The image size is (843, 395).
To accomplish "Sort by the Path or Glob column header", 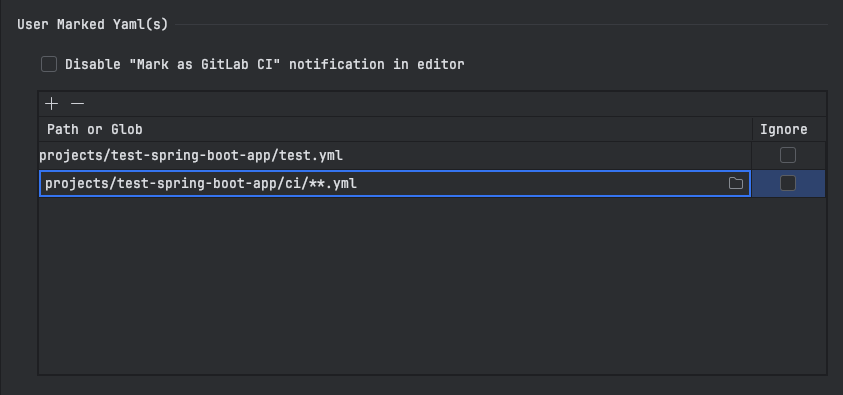I will pyautogui.click(x=95, y=130).
